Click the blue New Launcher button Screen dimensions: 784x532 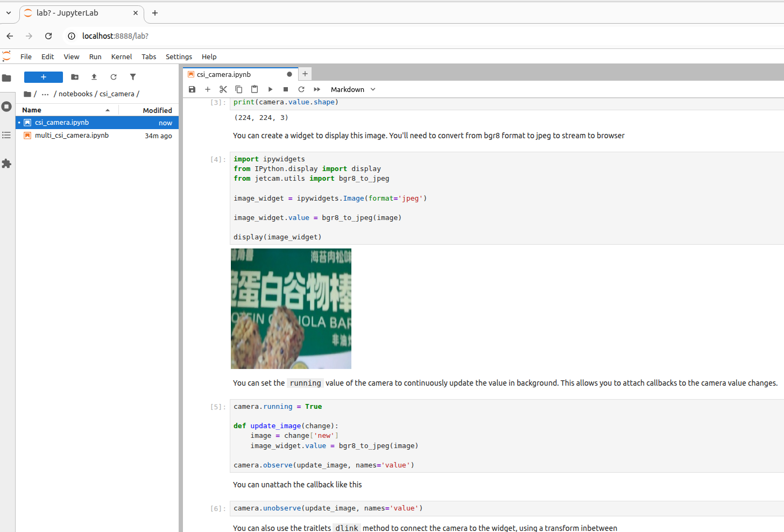click(44, 77)
